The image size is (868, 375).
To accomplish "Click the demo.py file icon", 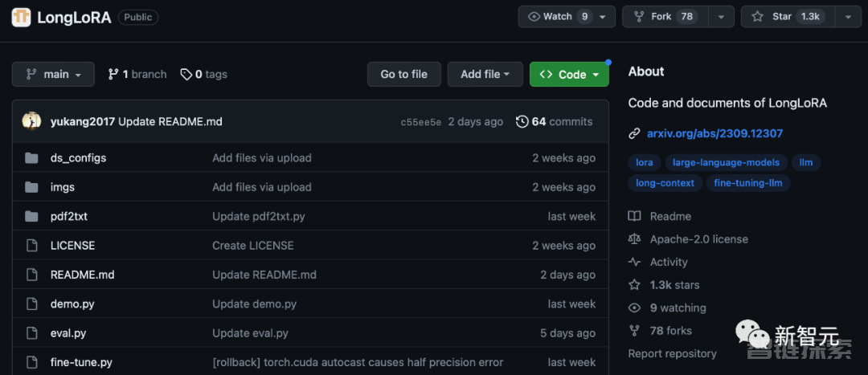I will [31, 304].
